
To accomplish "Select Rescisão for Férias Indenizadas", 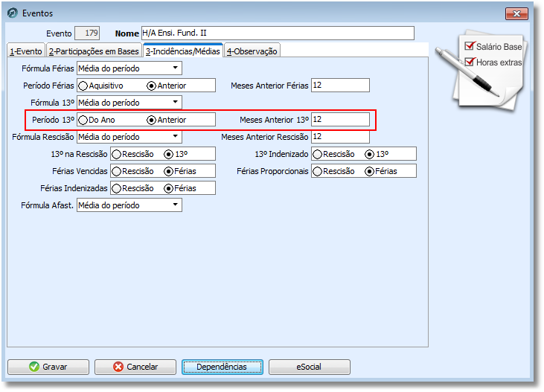I will click(116, 188).
